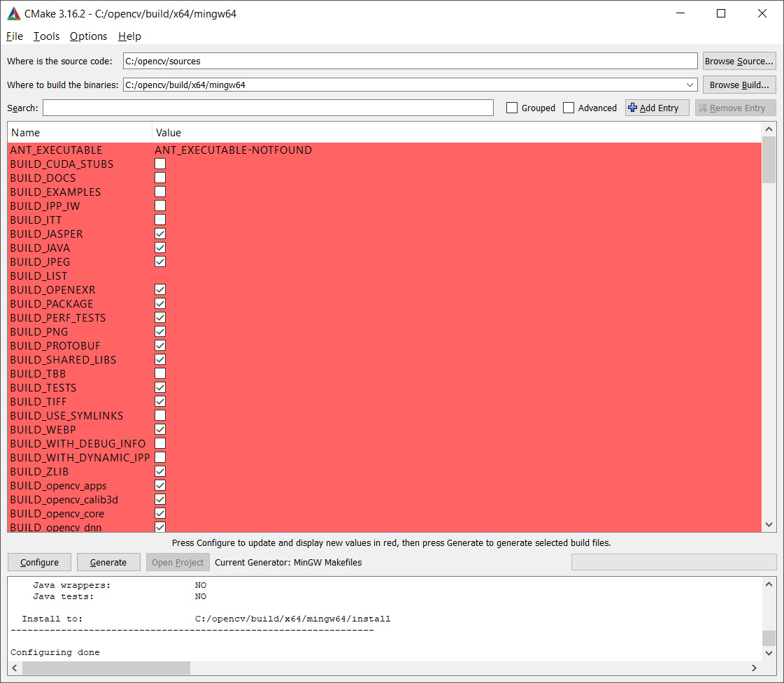Viewport: 784px width, 683px height.
Task: Click cache list scroll down arrow
Action: coord(769,524)
